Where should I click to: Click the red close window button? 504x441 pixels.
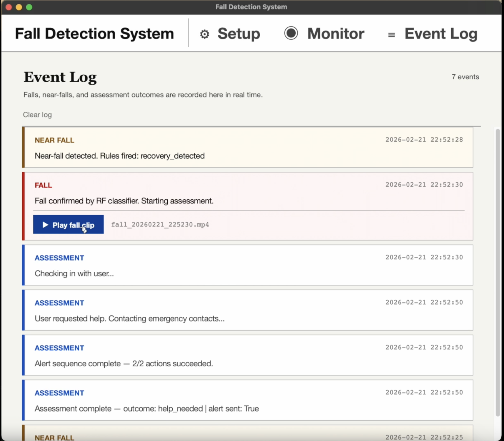(x=9, y=7)
